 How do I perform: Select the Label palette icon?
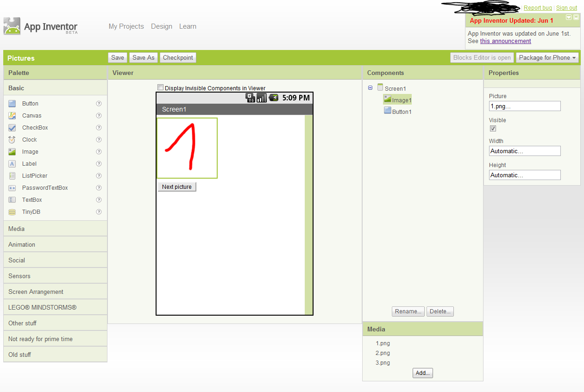pyautogui.click(x=12, y=164)
